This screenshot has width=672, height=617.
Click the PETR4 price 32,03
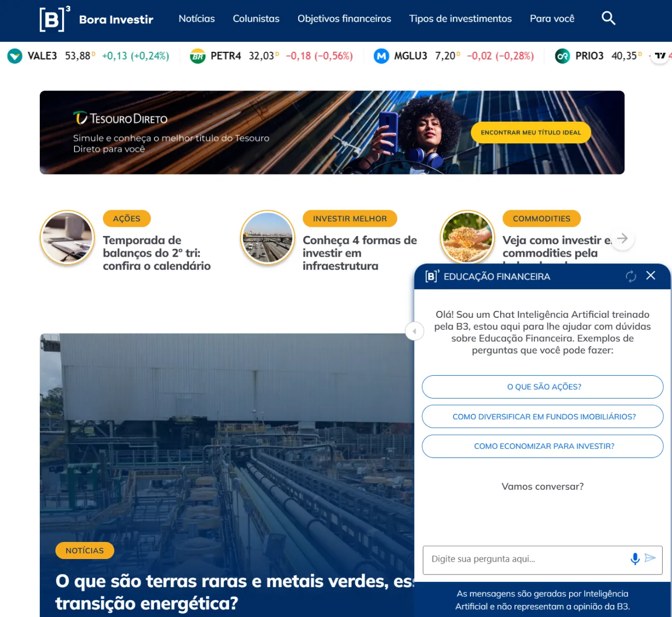click(261, 56)
